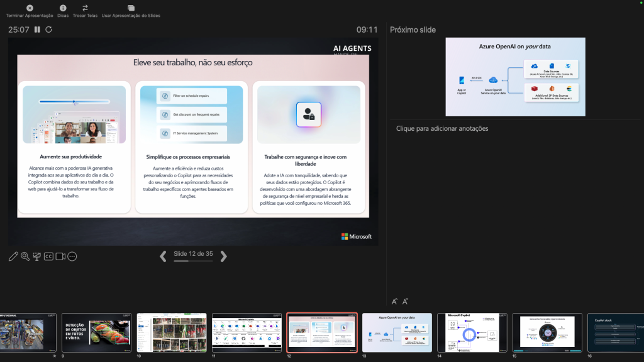Pause the presentation timer

tap(37, 30)
